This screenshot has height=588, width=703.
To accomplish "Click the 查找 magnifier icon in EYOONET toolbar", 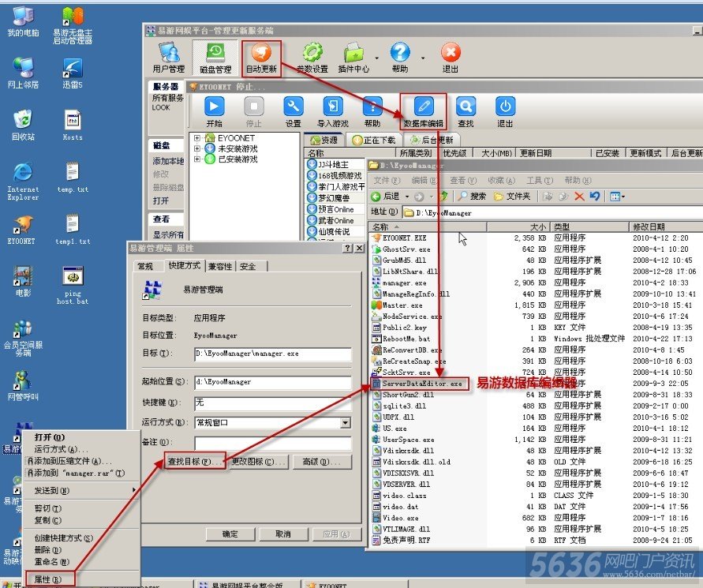I will click(466, 111).
